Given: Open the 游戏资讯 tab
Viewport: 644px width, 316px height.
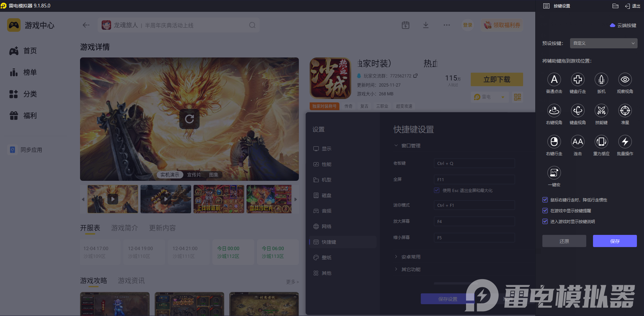Looking at the screenshot, I should click(131, 281).
